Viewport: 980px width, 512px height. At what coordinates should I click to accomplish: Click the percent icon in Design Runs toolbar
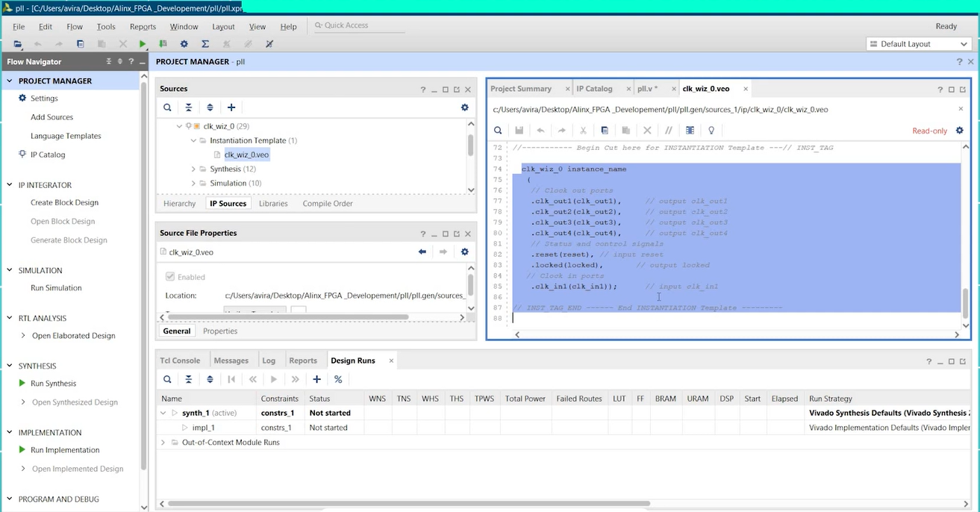click(338, 379)
